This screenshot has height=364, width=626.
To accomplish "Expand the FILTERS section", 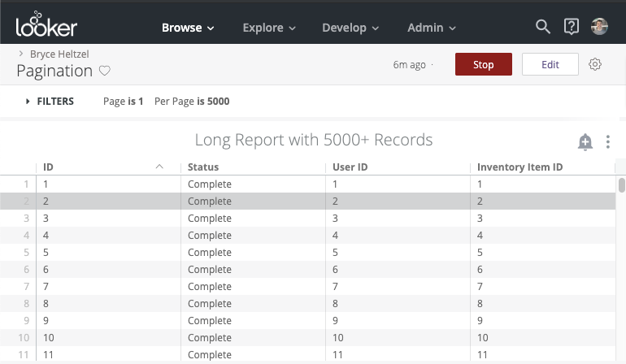I will coord(50,102).
